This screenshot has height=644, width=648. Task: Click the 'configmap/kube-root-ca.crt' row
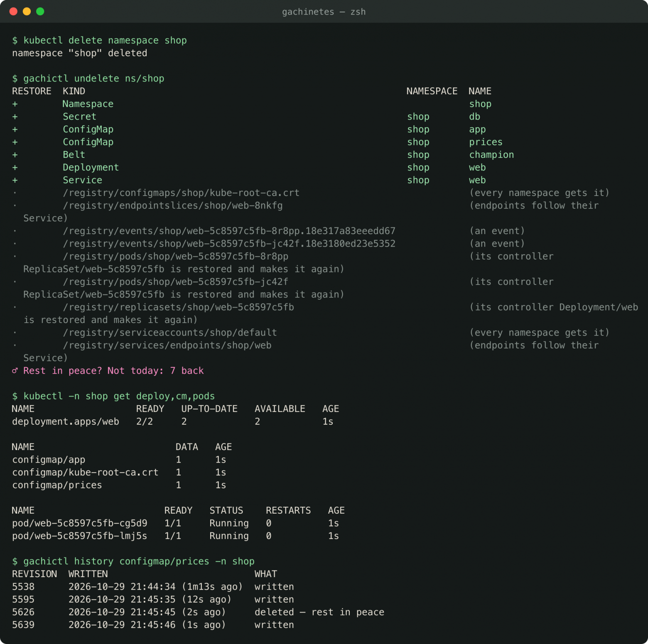coord(119,473)
